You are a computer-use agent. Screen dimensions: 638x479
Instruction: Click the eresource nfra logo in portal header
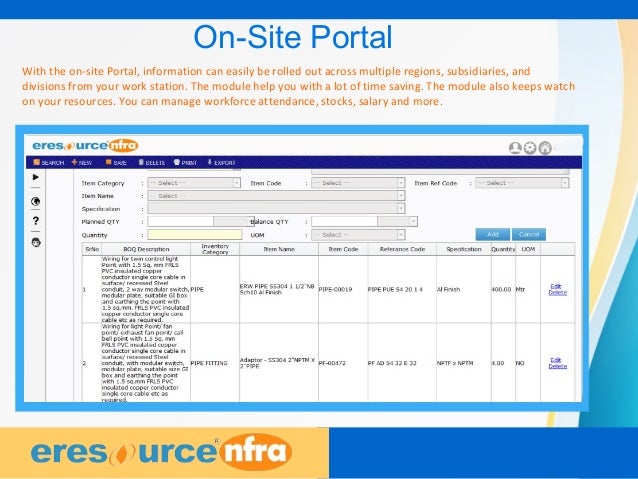coord(85,145)
